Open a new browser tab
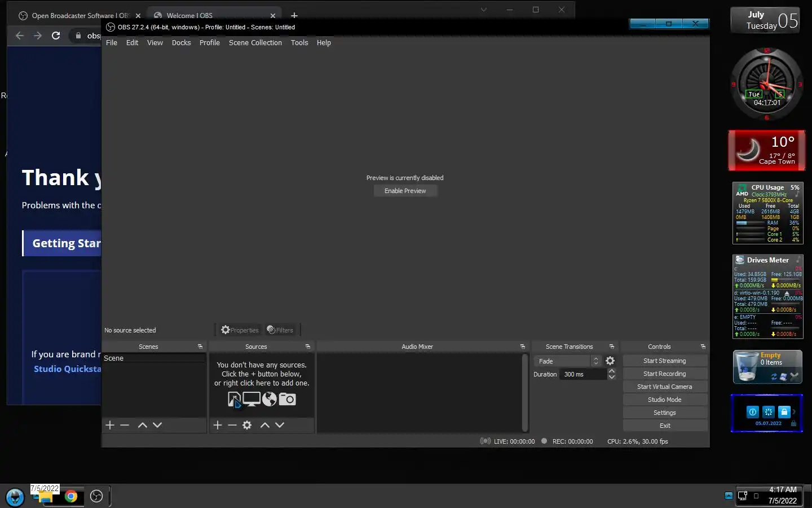The height and width of the screenshot is (508, 812). click(294, 15)
